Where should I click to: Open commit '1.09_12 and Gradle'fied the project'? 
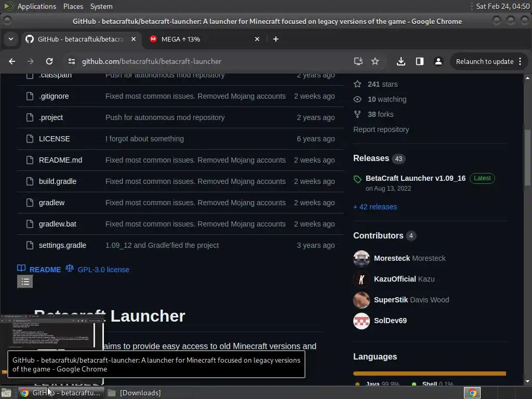[162, 245]
